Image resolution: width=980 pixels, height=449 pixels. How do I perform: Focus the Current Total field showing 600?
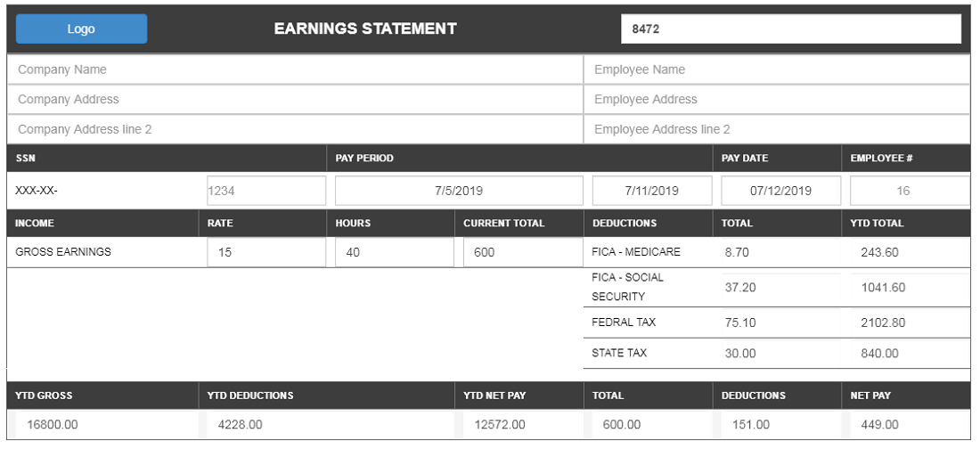click(522, 252)
